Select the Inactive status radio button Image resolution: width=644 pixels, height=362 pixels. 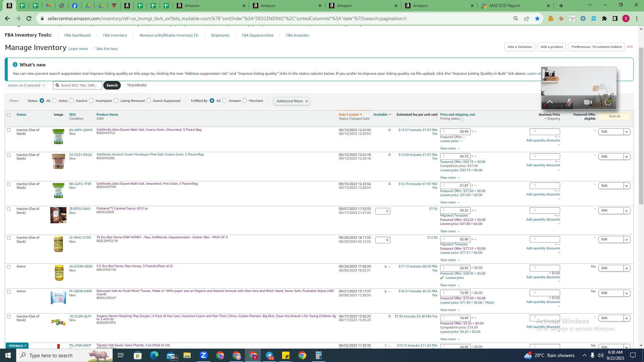coord(71,101)
